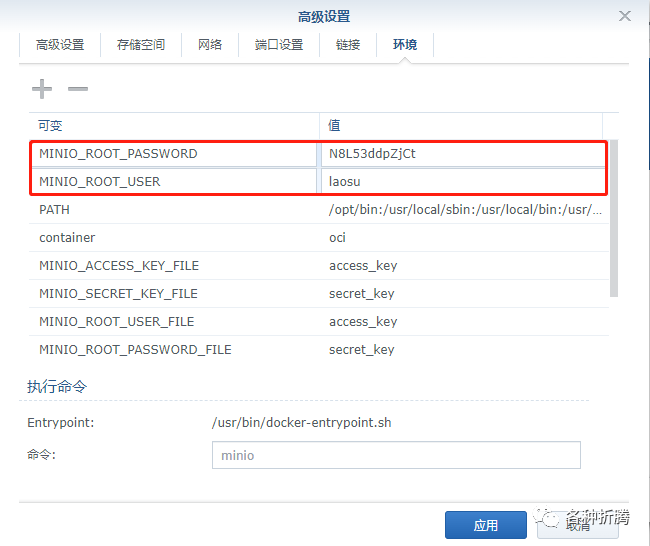
Task: Click secret_key value of MINIO_ROOT_PASSWORD_FILE
Action: click(361, 349)
